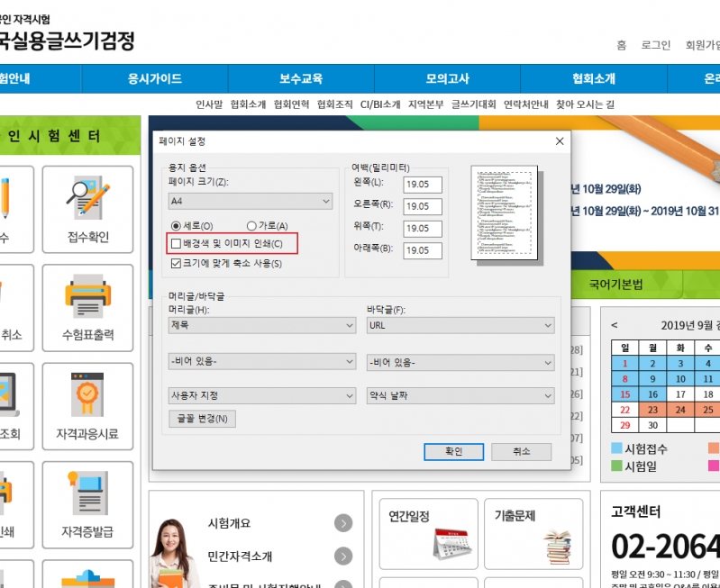Select the 세로 portrait orientation radio
Viewport: 720px width, 588px height.
tap(176, 226)
